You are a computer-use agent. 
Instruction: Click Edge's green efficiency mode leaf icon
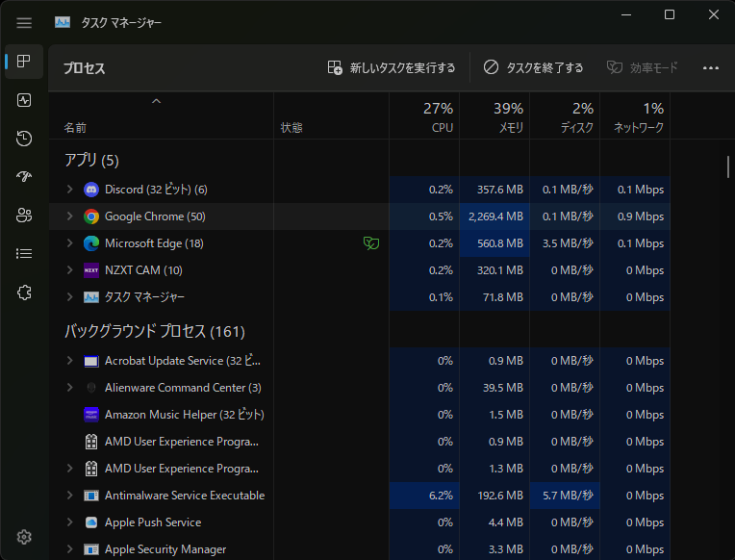[370, 242]
